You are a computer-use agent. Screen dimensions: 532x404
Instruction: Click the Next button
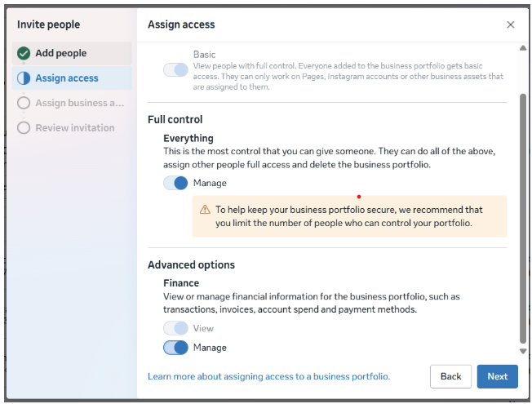point(497,376)
